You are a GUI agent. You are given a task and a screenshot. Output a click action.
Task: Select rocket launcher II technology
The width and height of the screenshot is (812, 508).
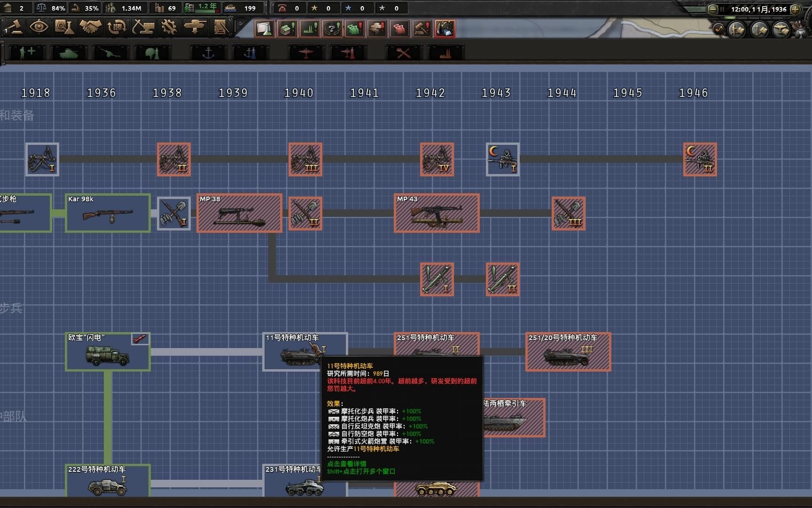point(503,279)
